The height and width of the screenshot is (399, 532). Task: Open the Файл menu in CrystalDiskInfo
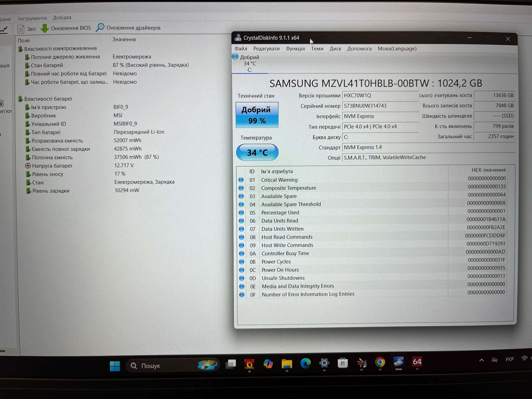[241, 49]
